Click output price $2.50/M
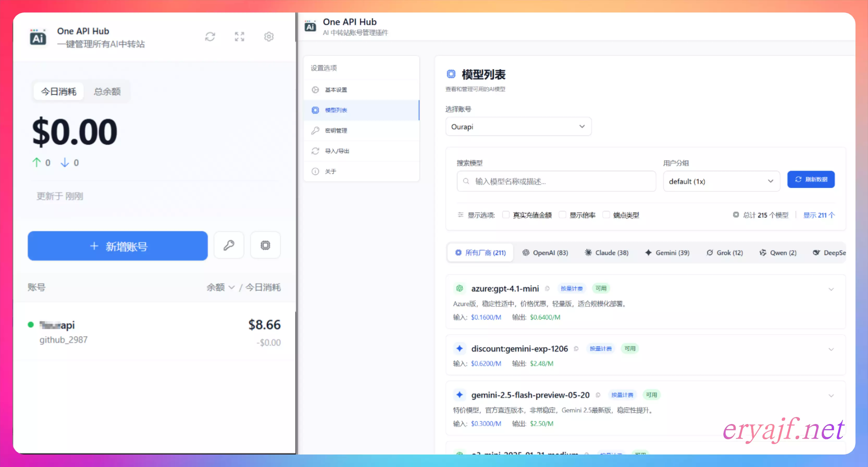The image size is (868, 467). point(542,424)
